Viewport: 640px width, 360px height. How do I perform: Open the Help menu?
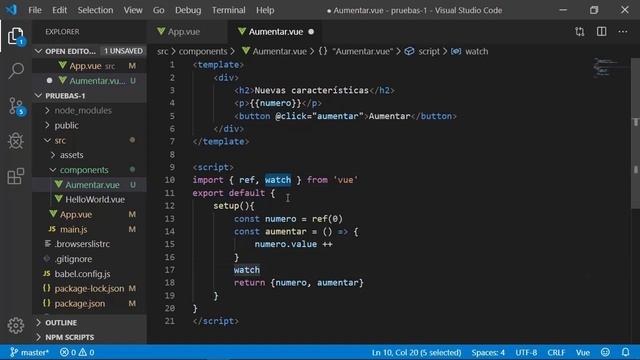(265, 10)
